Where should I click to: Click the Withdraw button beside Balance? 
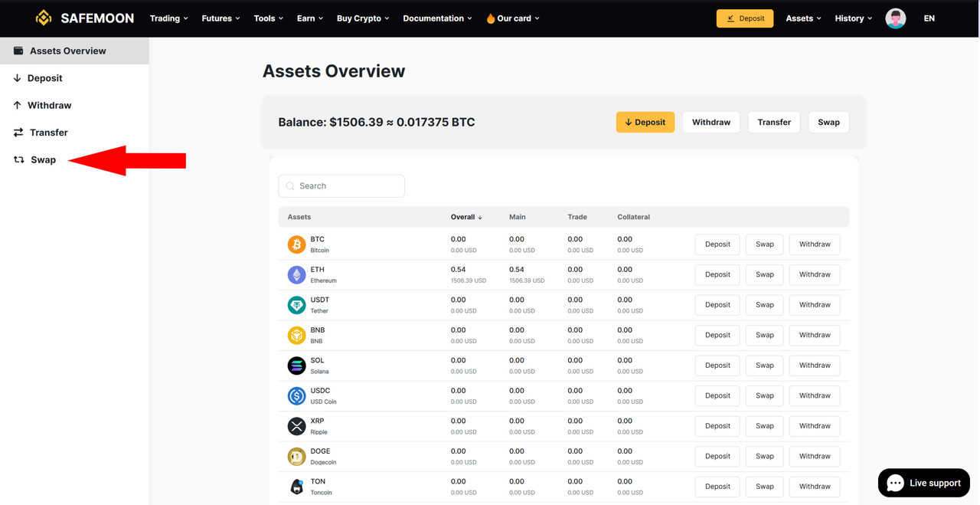click(x=711, y=122)
